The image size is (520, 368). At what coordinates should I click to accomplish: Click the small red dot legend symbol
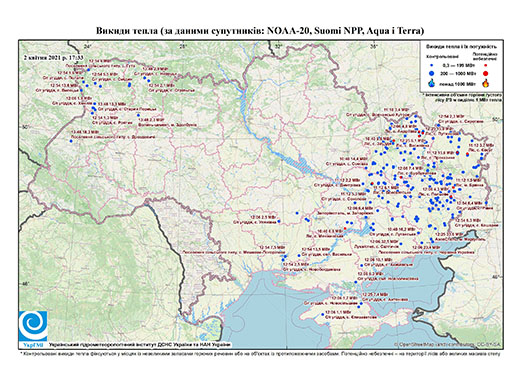coord(486,66)
